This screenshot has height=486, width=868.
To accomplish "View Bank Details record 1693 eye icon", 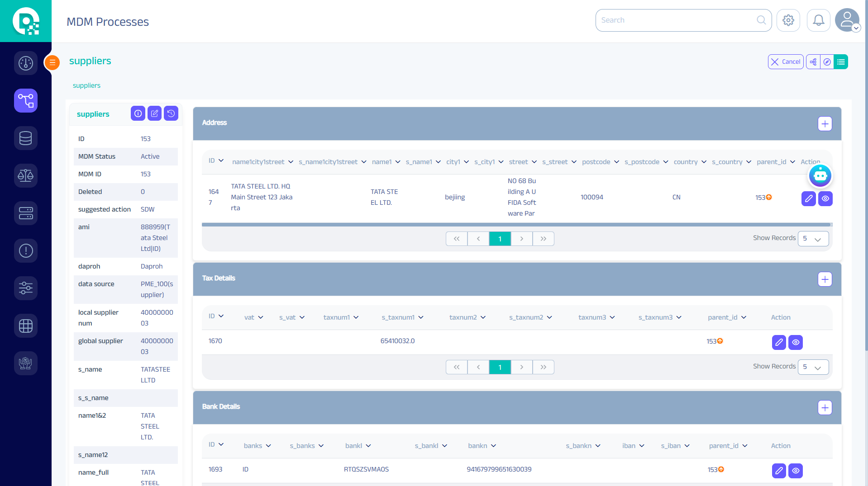I will (795, 471).
